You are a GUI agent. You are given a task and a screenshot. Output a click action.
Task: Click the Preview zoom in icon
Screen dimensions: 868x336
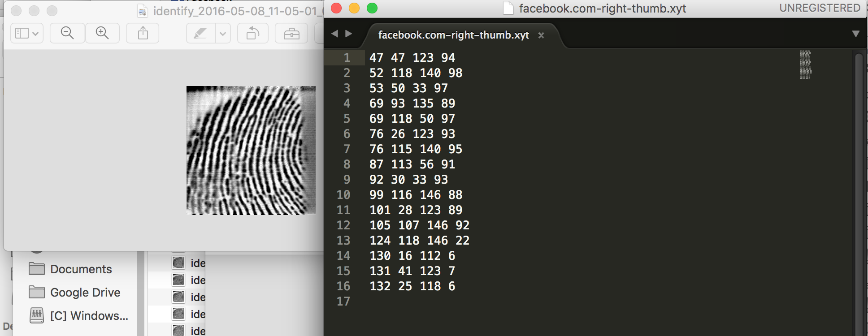coord(102,33)
